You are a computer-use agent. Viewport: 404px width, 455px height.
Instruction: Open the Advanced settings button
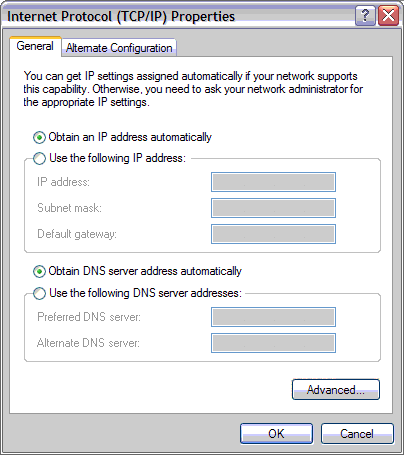click(336, 389)
